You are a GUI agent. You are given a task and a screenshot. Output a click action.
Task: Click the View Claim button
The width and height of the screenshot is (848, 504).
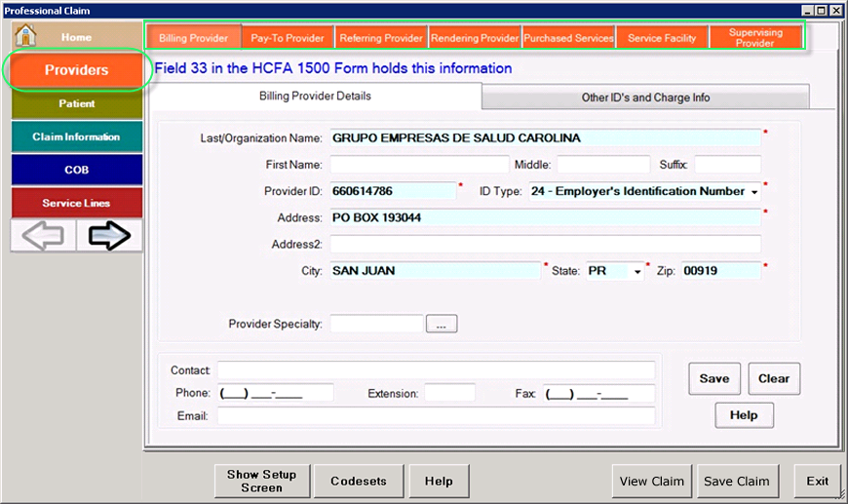coord(652,481)
